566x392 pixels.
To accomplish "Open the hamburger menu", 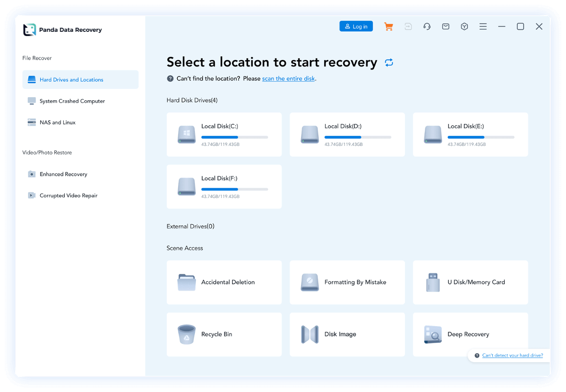I will coord(483,27).
